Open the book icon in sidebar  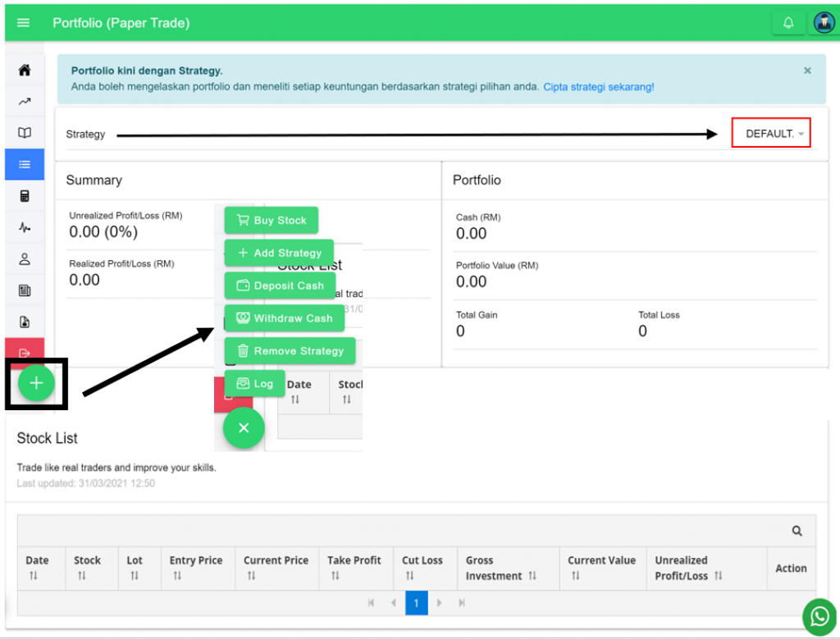25,133
